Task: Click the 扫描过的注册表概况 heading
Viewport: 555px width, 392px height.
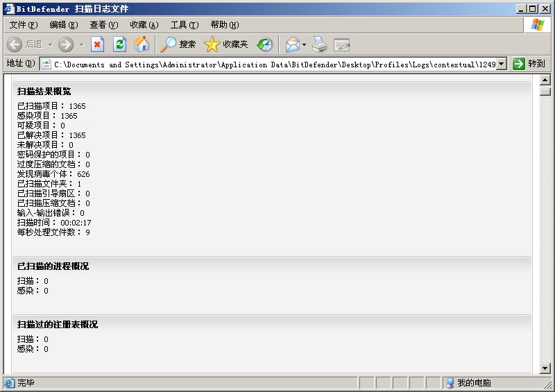Action: [58, 325]
